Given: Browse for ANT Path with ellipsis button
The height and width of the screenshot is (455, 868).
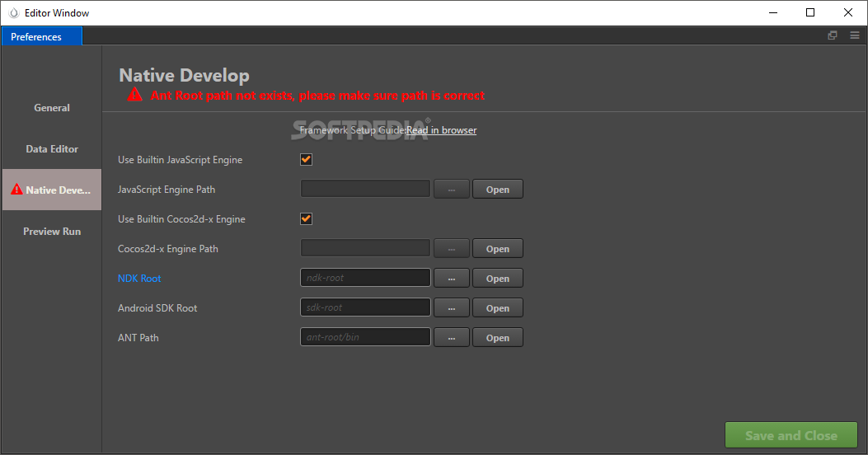Looking at the screenshot, I should click(452, 338).
